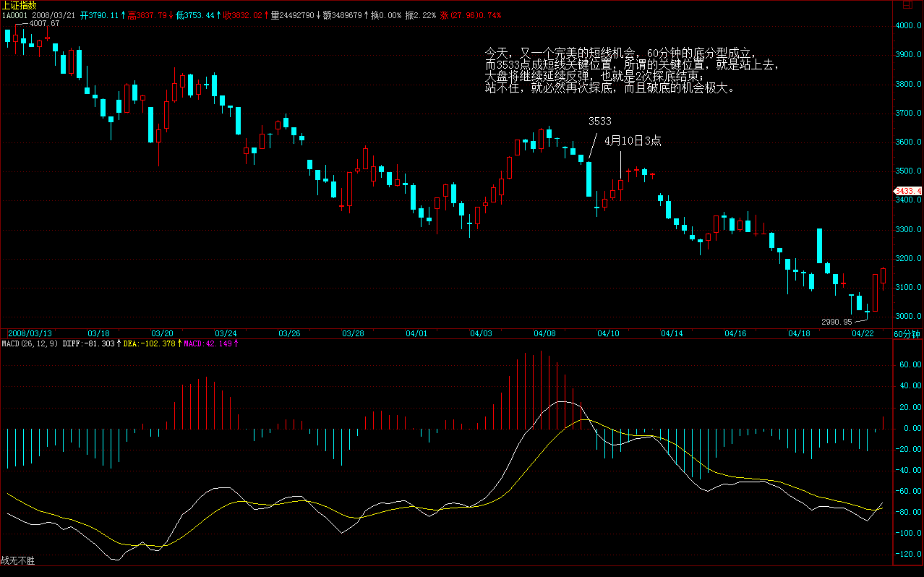Click the 3500.0 price axis label

click(x=908, y=171)
